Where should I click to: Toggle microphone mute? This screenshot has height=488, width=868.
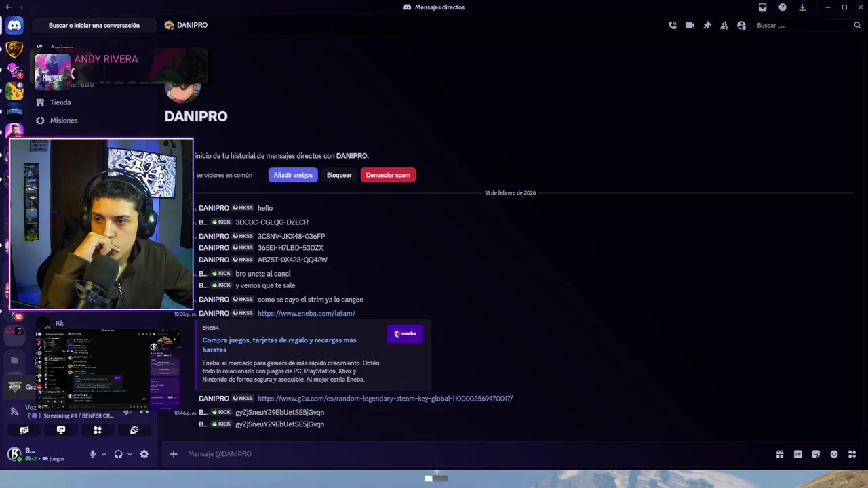[92, 454]
